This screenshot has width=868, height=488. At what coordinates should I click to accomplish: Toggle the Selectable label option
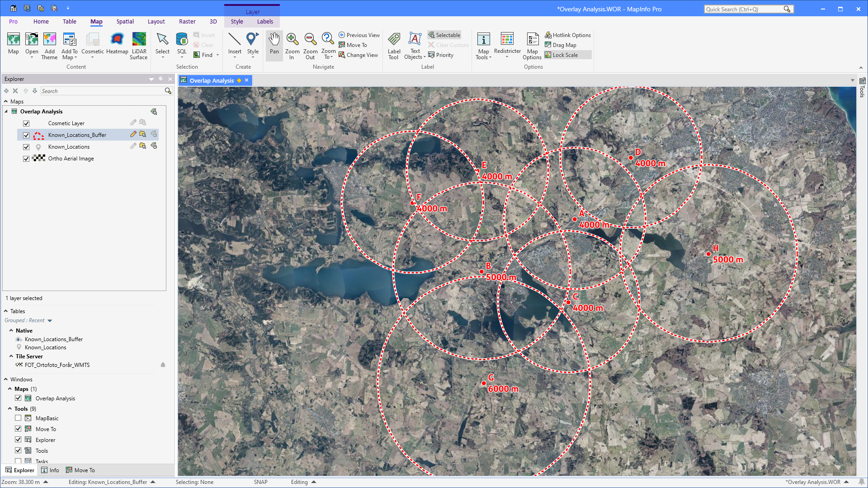pyautogui.click(x=444, y=35)
